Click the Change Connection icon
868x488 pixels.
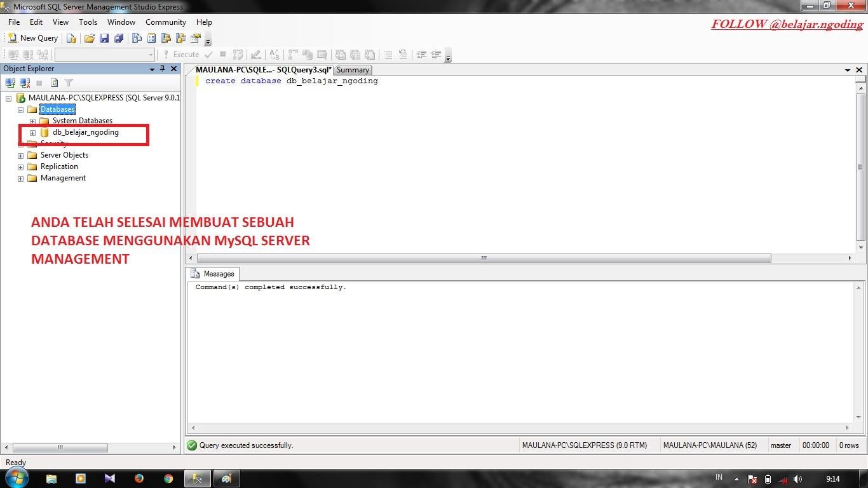click(x=43, y=55)
